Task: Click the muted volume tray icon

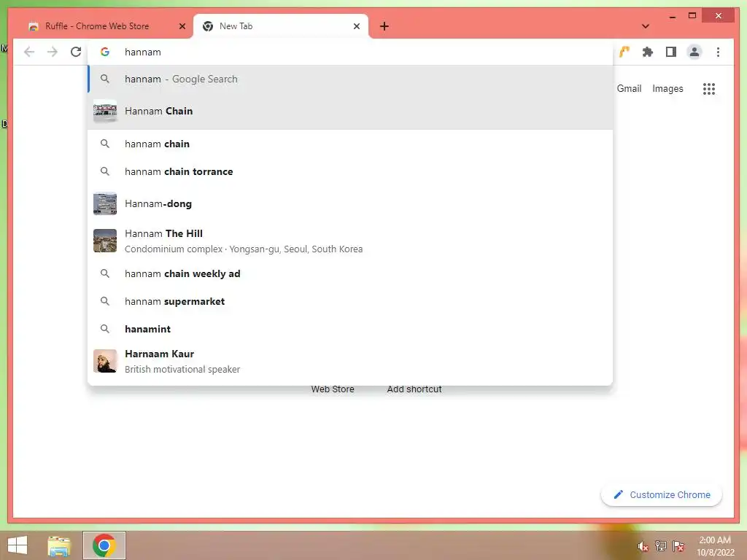Action: (643, 546)
